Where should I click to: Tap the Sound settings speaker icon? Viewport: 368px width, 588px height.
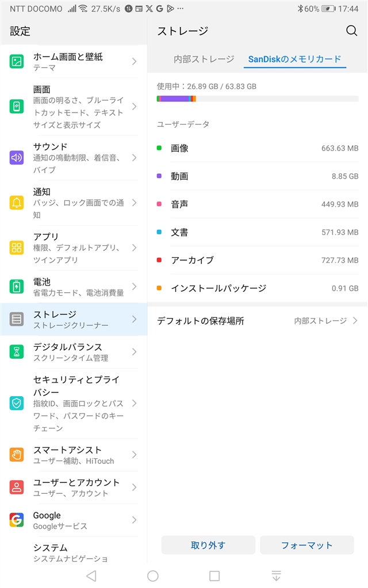point(17,157)
